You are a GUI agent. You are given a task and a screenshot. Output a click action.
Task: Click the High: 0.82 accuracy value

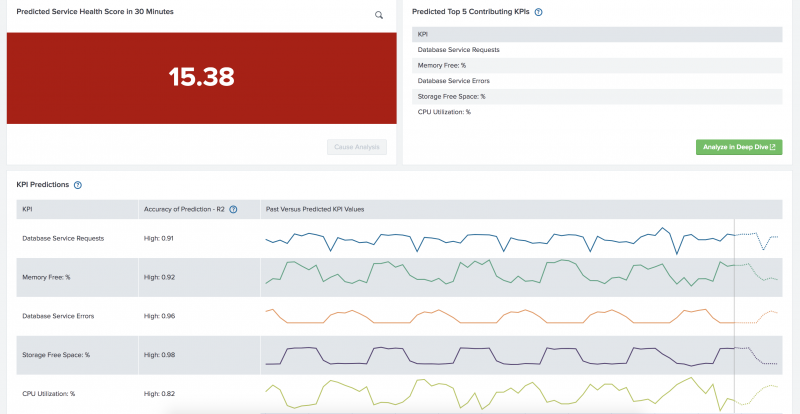[x=159, y=394]
